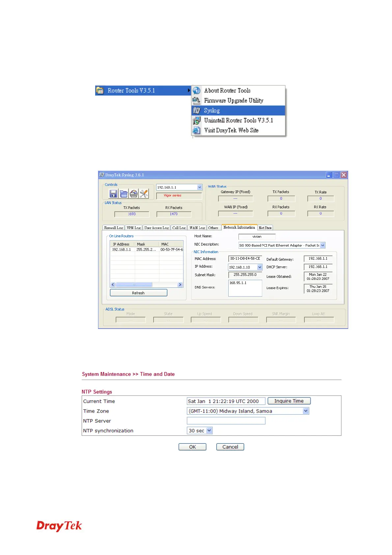Click the OK button in NTP settings
392x555 pixels.
pos(192,447)
